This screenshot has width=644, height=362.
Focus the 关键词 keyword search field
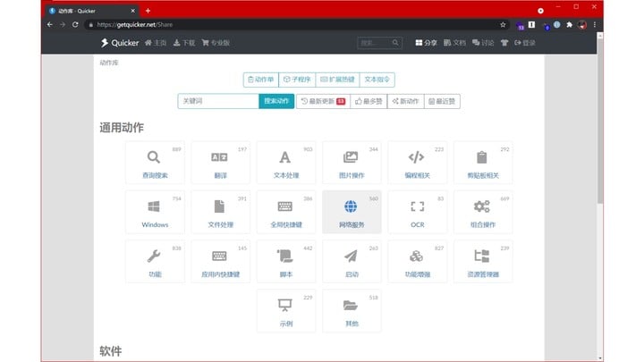(x=218, y=101)
